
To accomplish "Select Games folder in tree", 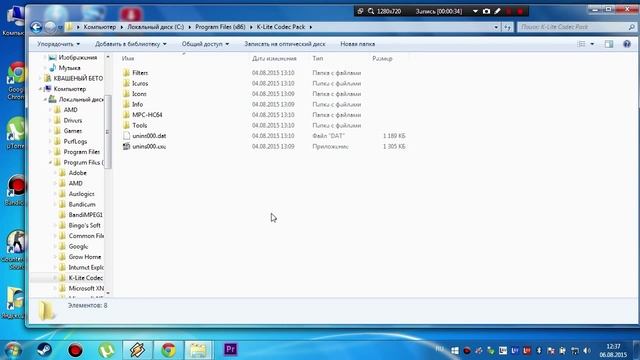I will pos(73,131).
